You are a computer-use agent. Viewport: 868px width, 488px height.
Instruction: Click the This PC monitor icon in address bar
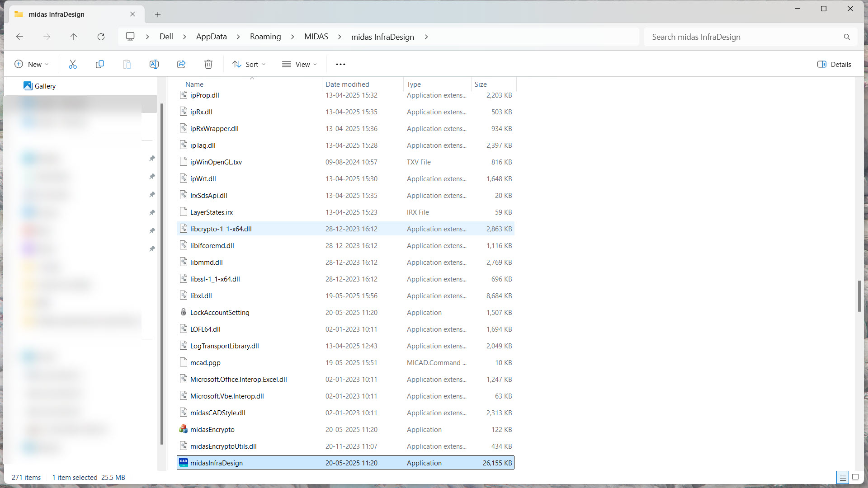point(130,37)
